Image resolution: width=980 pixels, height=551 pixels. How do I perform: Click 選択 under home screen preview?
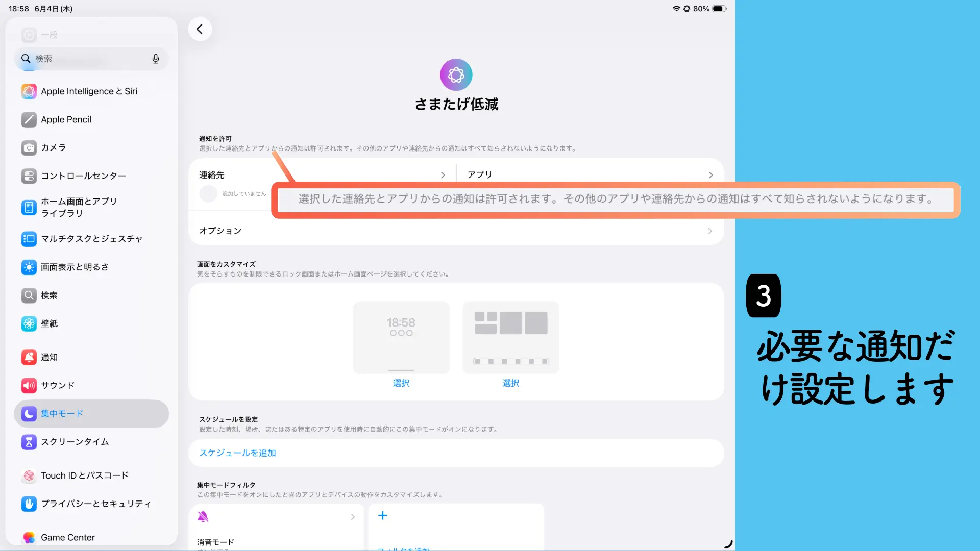click(510, 383)
